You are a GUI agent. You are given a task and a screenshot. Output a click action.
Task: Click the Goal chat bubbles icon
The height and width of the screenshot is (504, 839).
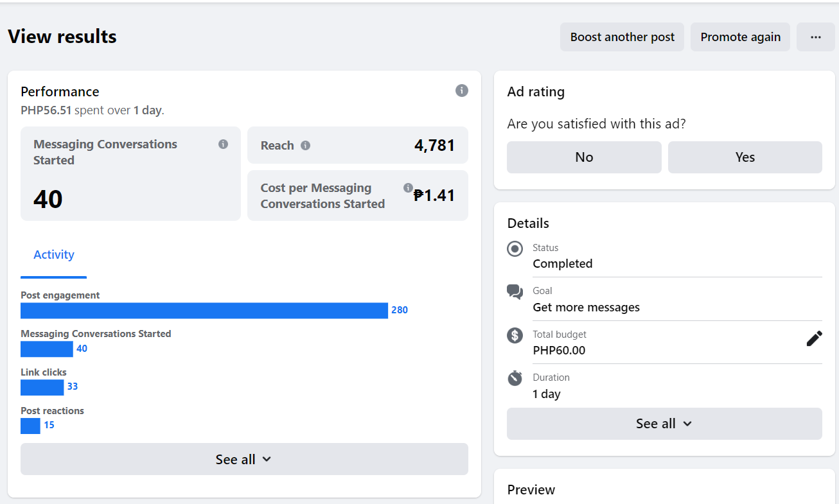click(x=515, y=292)
